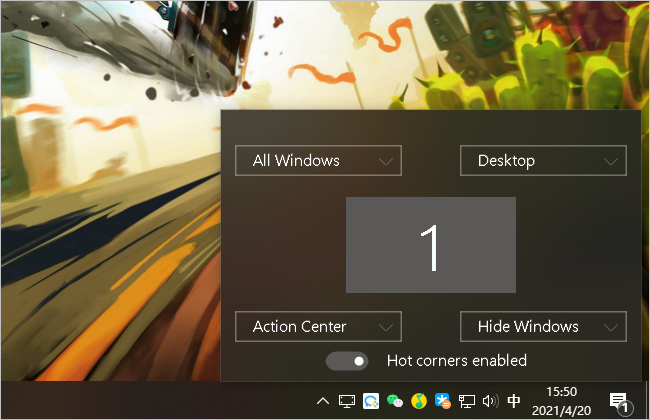Select monitor 1 display tile
The height and width of the screenshot is (420, 650).
pyautogui.click(x=431, y=245)
